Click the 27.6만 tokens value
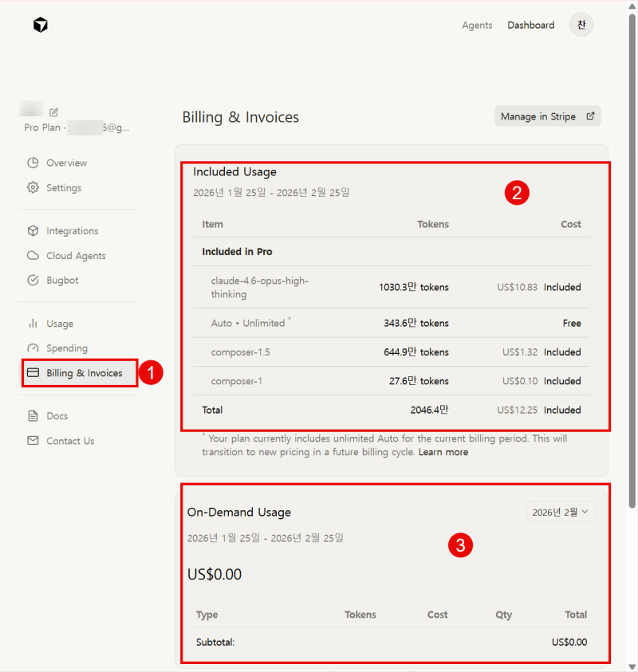This screenshot has height=672, width=638. 419,381
